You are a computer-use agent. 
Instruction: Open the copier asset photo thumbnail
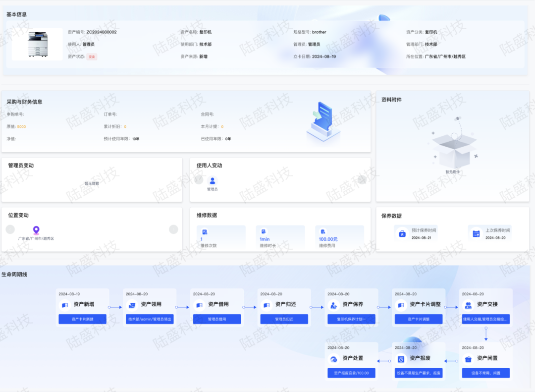pyautogui.click(x=37, y=44)
